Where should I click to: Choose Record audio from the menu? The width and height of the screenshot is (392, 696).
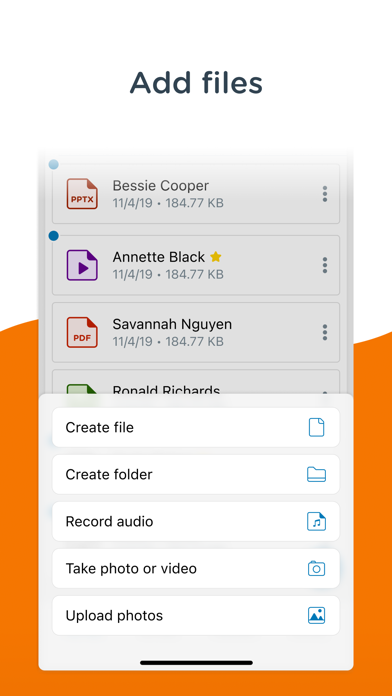pyautogui.click(x=196, y=522)
